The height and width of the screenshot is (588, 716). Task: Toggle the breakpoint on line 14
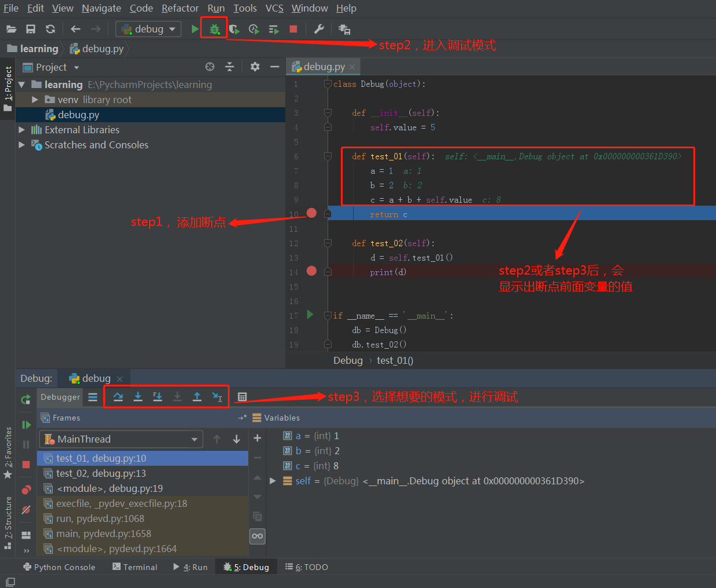click(311, 271)
